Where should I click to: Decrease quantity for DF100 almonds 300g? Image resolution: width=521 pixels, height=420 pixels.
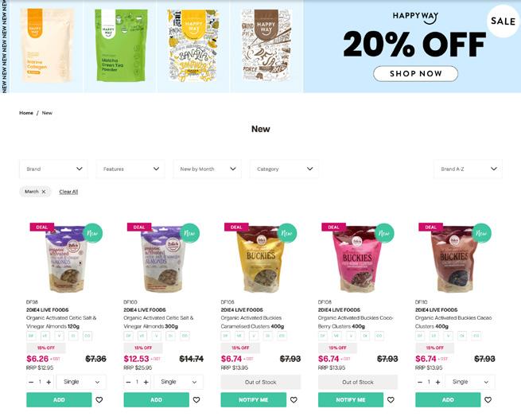(x=128, y=382)
